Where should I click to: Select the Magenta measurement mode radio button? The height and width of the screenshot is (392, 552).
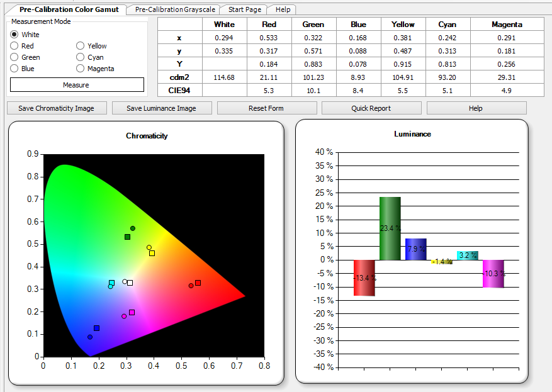pyautogui.click(x=81, y=68)
